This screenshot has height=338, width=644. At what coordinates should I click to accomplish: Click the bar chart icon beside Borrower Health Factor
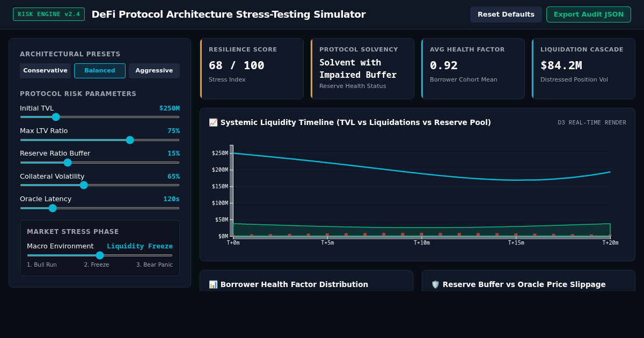click(x=213, y=284)
